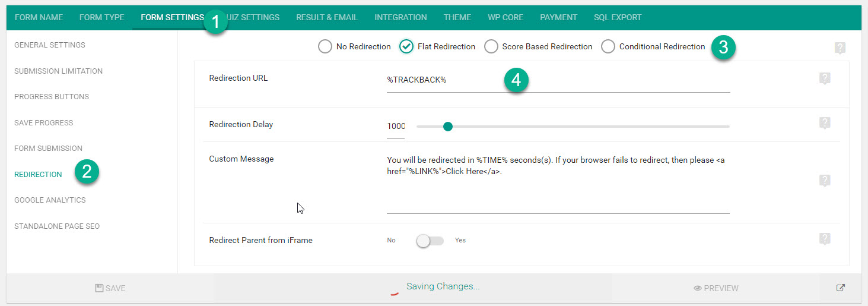Open REDIRECTION in sidebar

click(38, 175)
